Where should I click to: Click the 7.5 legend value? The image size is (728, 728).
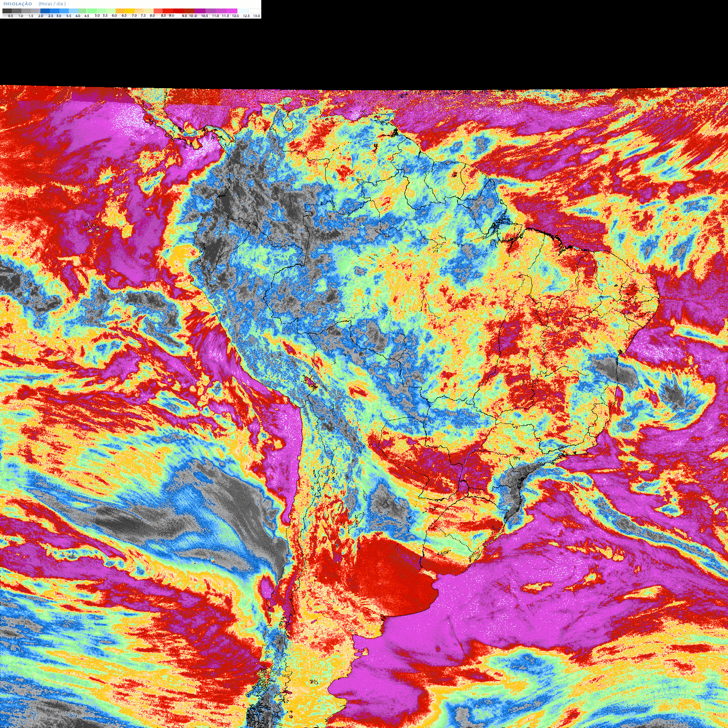click(x=143, y=15)
